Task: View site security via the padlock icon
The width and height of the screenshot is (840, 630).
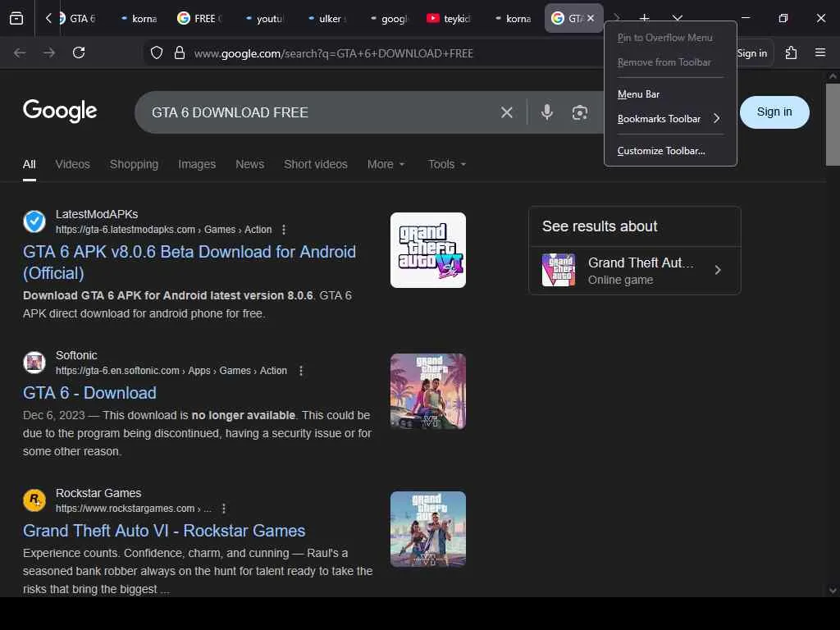Action: pos(180,53)
